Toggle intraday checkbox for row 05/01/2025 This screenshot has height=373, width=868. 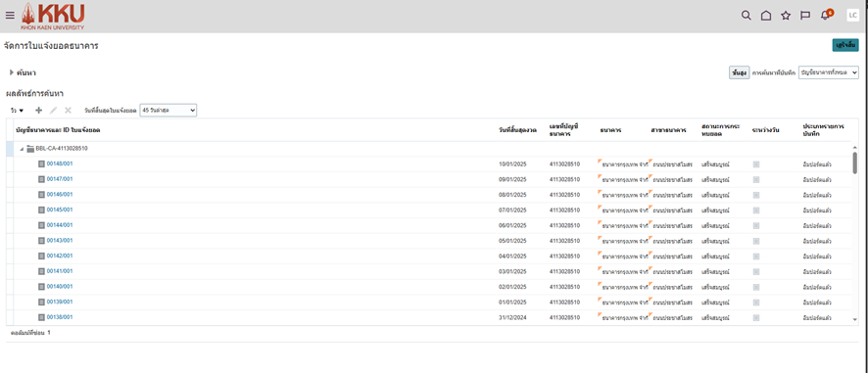[x=756, y=241]
